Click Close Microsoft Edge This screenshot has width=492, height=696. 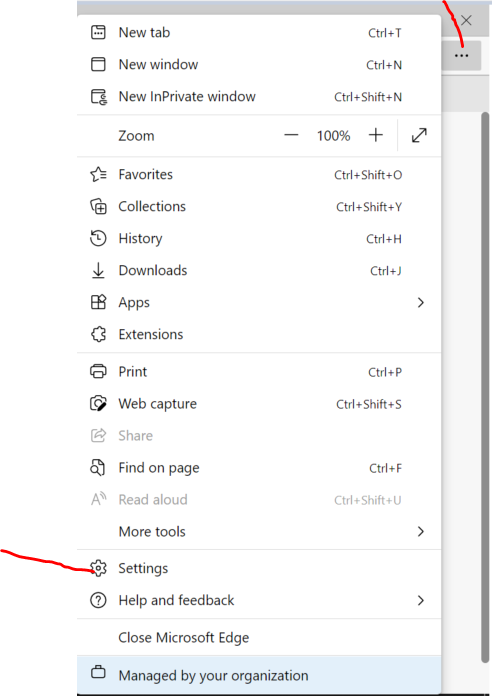coord(259,638)
